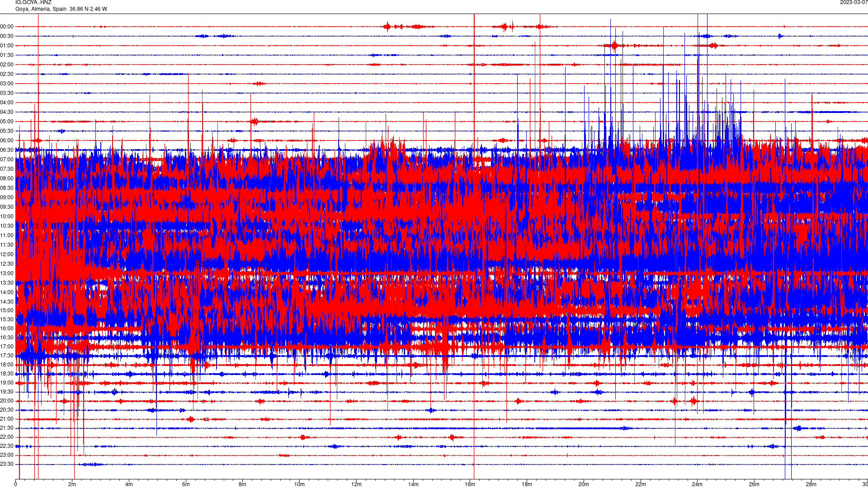Image resolution: width=868 pixels, height=488 pixels.
Task: Select the 04:00 time row label
Action: coord(7,103)
